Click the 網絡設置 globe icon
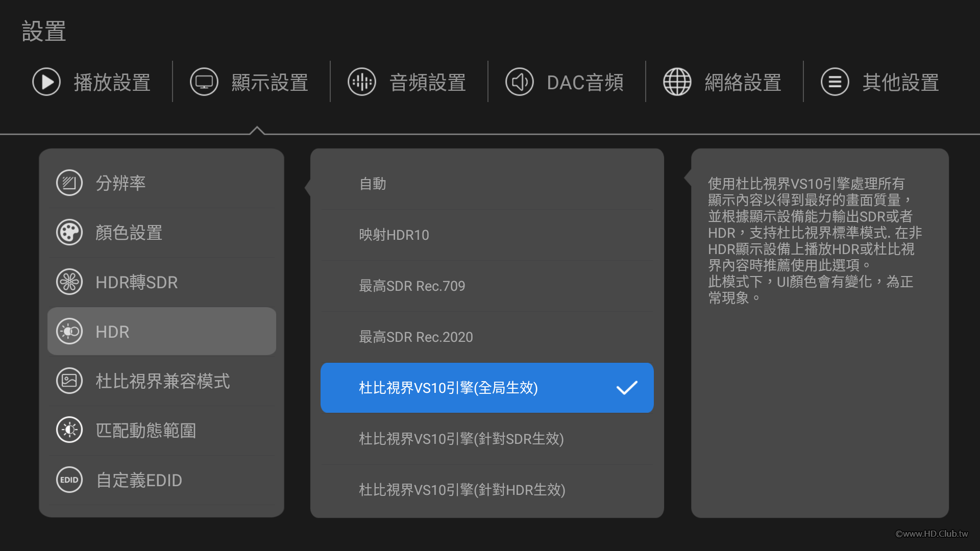Image resolution: width=980 pixels, height=551 pixels. pos(677,82)
